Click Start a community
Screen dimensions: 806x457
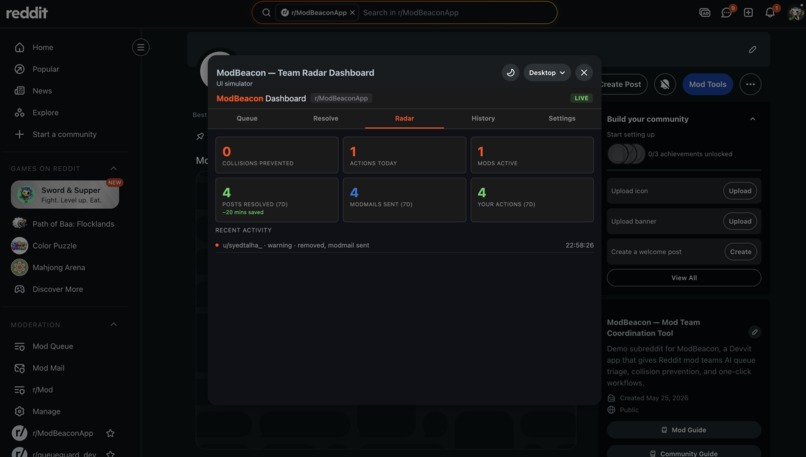[x=64, y=134]
